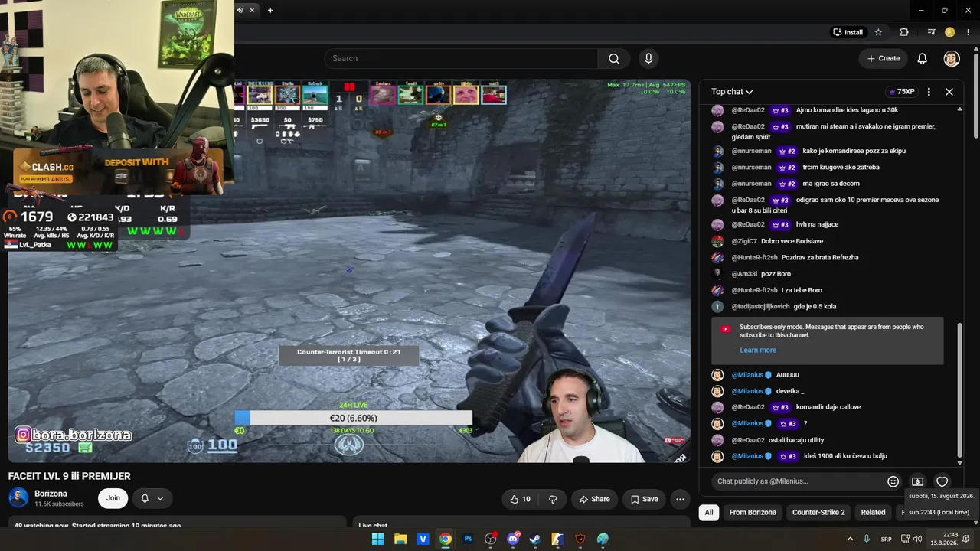Image resolution: width=980 pixels, height=551 pixels.
Task: Open Steam from the taskbar
Action: (535, 539)
